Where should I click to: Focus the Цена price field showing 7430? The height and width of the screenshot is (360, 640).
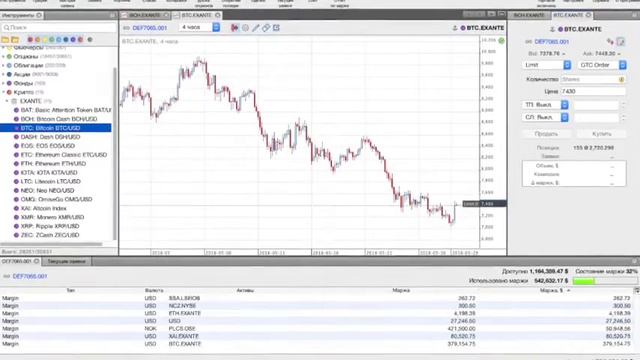593,91
